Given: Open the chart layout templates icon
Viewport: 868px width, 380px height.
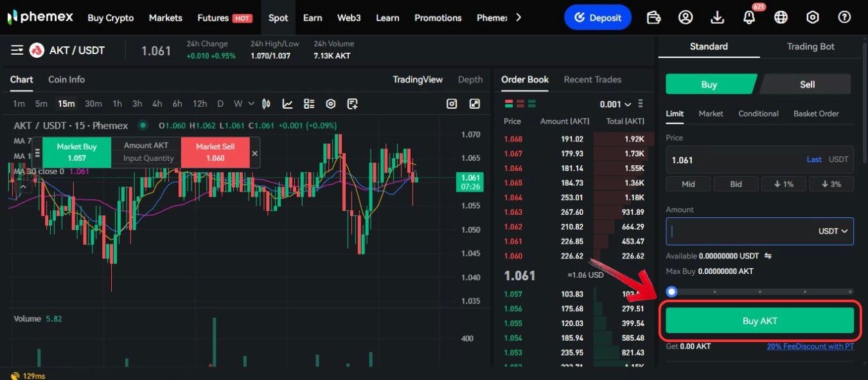Looking at the screenshot, I should (x=309, y=104).
